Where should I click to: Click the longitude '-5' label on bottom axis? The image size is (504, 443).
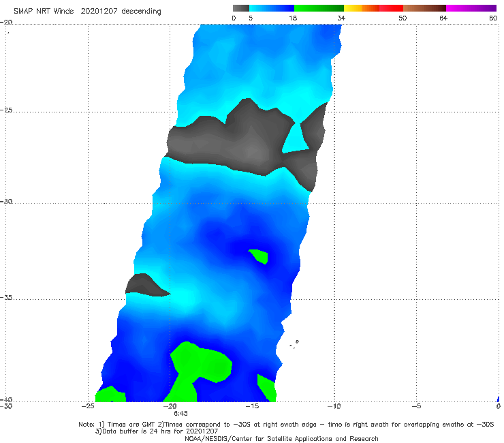coord(416,406)
